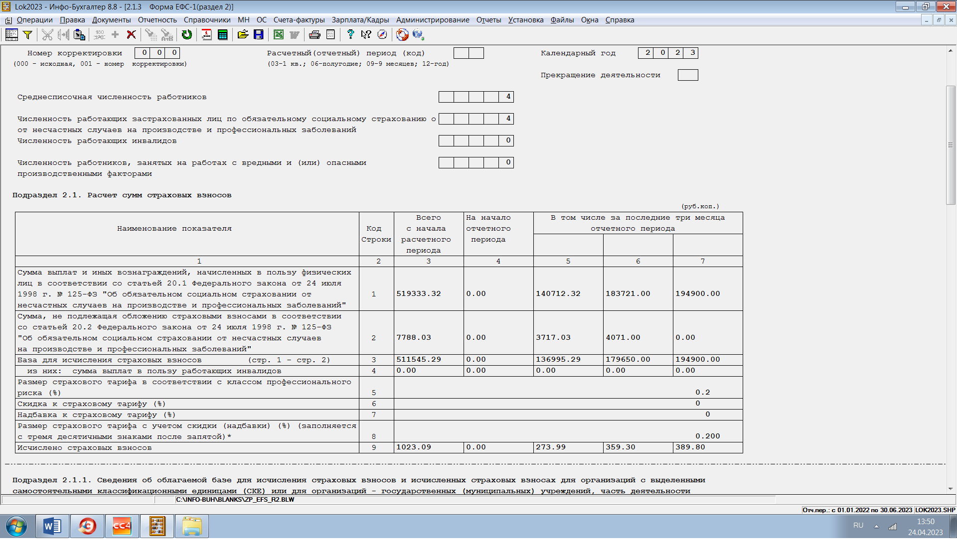Click the globe web update icon
Screen dimensions: 957x560
pos(418,34)
